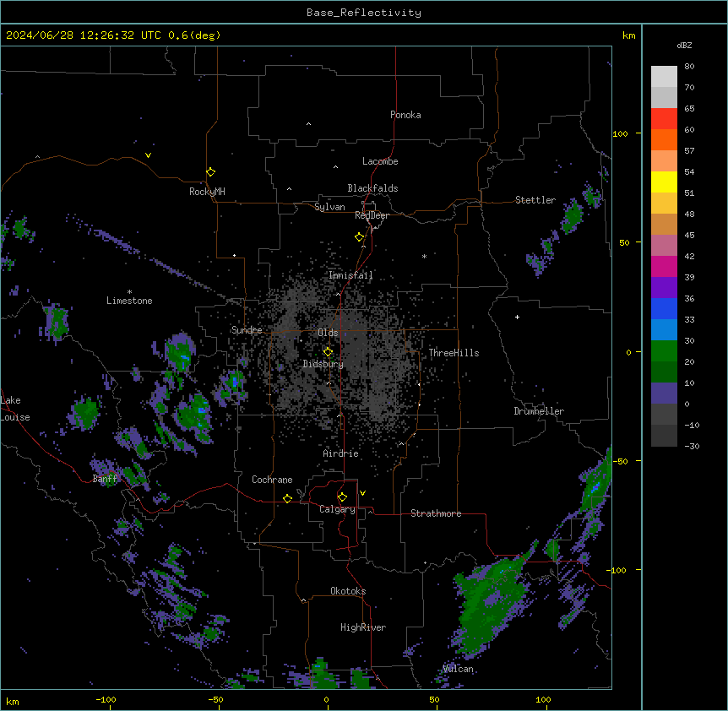Click the light blue 33 dBZ swatch
Image resolution: width=728 pixels, height=711 pixels.
tap(664, 330)
